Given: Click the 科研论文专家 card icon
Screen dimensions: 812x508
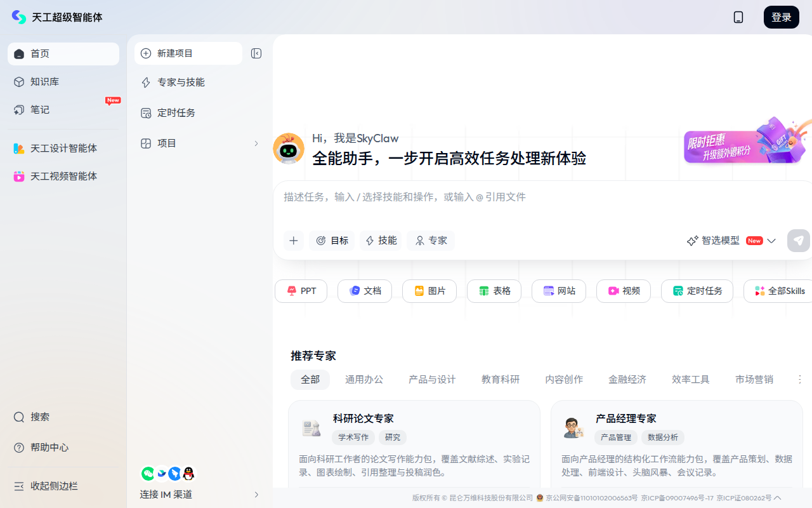Looking at the screenshot, I should point(311,428).
